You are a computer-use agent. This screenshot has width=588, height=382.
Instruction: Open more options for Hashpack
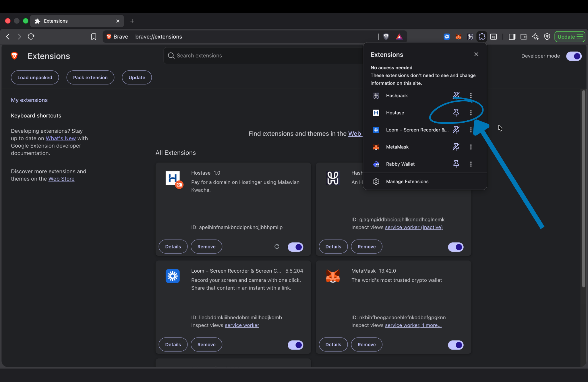coord(471,95)
